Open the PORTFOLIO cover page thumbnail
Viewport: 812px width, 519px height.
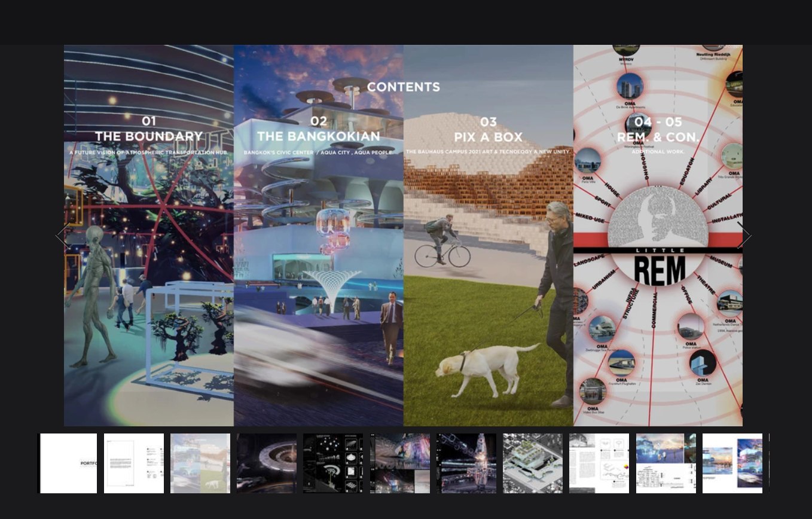tap(68, 463)
